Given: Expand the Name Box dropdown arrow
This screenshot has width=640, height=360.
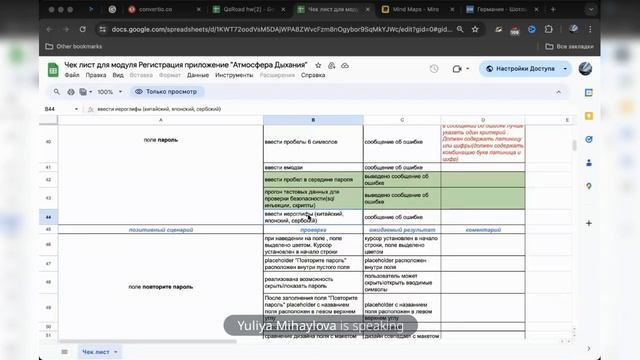Looking at the screenshot, I should pyautogui.click(x=76, y=109).
